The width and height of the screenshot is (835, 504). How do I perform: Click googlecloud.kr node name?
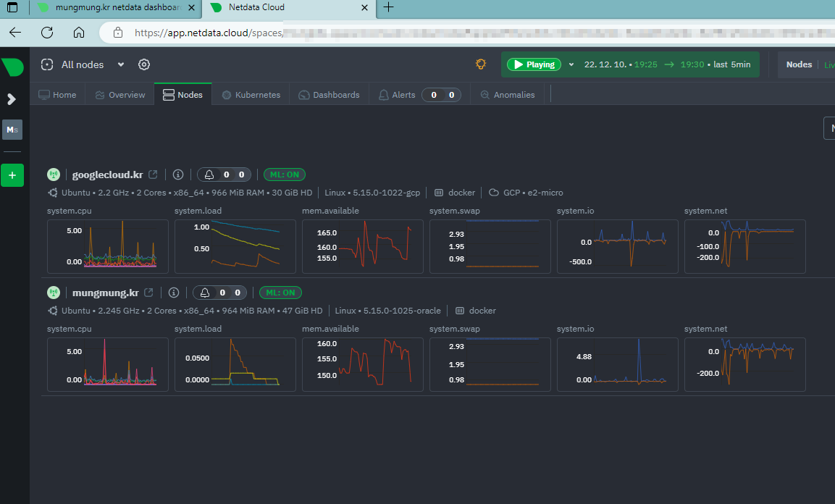click(x=108, y=175)
